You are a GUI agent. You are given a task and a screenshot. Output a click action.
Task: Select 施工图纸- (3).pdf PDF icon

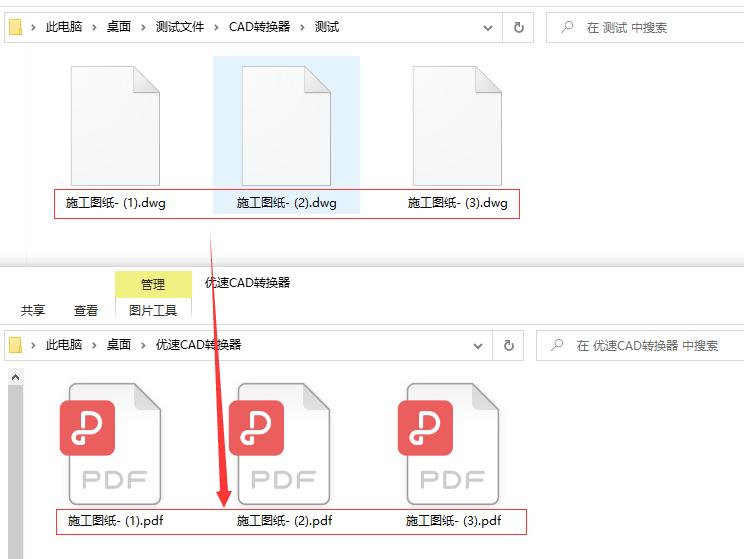448,444
